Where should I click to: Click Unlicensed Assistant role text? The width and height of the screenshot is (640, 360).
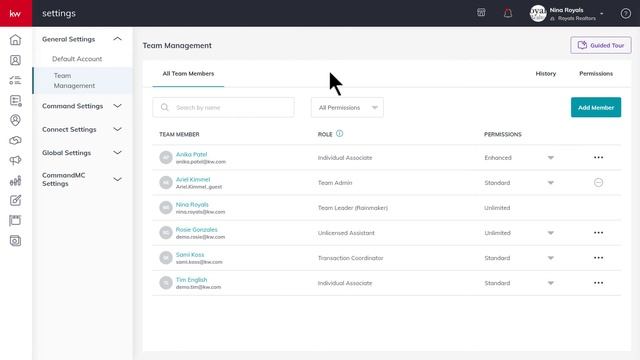[346, 233]
